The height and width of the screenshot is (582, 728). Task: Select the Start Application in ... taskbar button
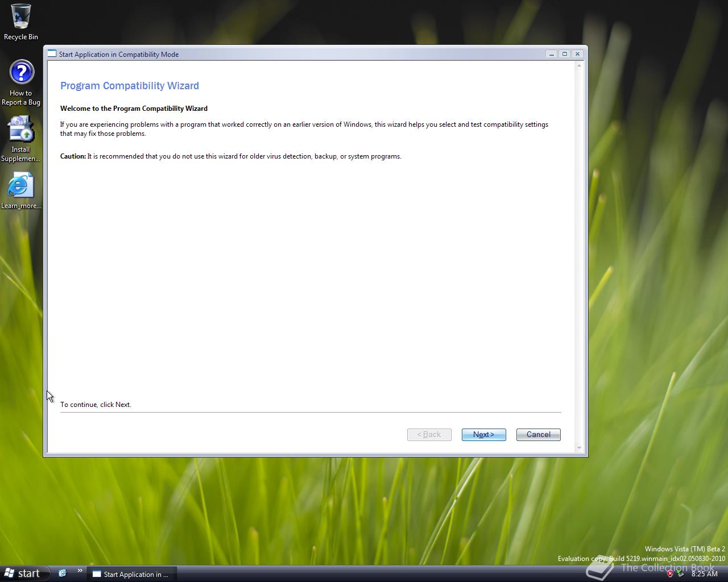(x=131, y=574)
